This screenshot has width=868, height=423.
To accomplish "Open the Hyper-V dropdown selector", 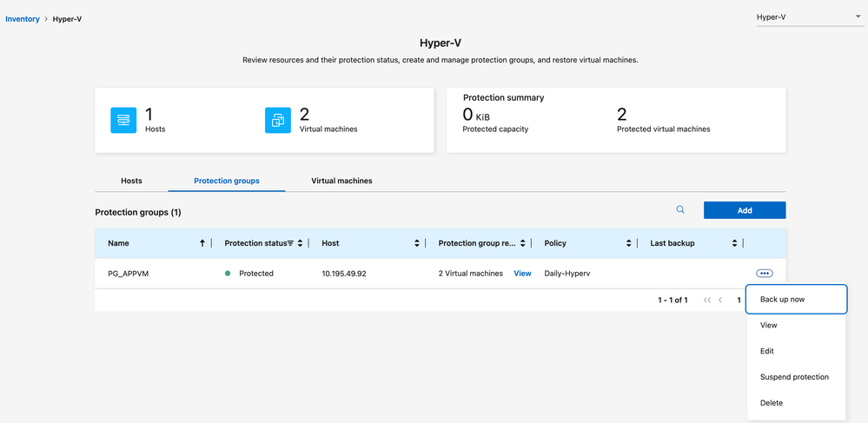I will [809, 17].
